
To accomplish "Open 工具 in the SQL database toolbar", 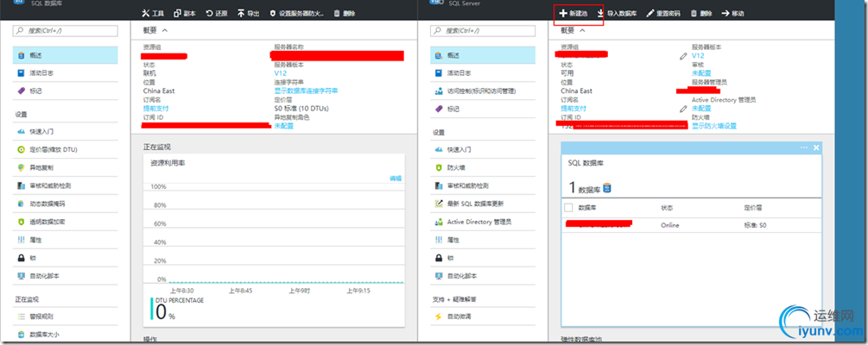I will click(x=154, y=13).
